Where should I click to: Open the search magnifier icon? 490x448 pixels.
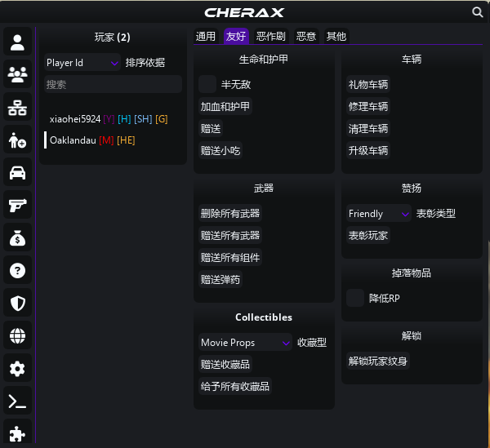[477, 12]
